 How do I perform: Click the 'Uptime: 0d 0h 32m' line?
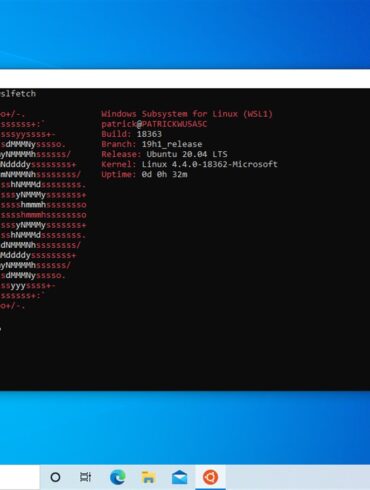pos(144,174)
